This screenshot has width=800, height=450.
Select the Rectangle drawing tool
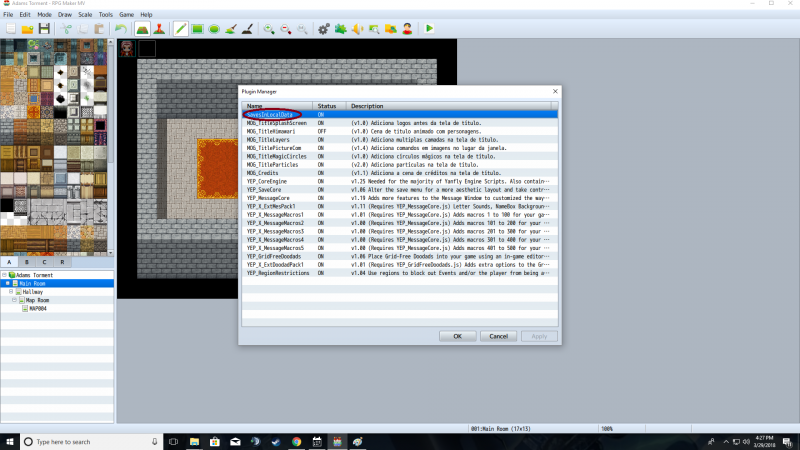197,29
